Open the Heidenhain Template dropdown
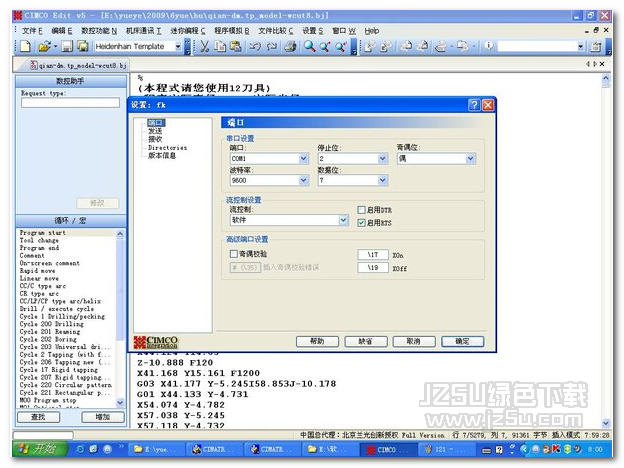Screen dimensions: 624x468 click(x=178, y=47)
